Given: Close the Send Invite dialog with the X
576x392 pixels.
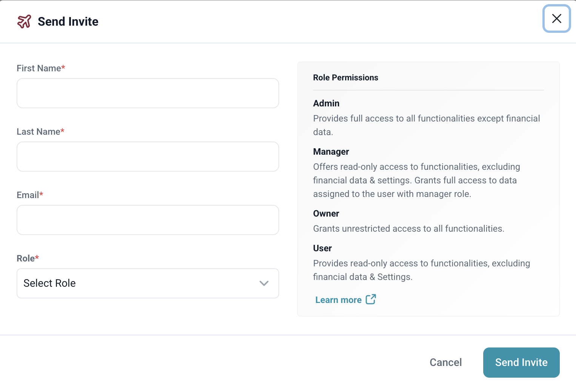Looking at the screenshot, I should pyautogui.click(x=556, y=18).
